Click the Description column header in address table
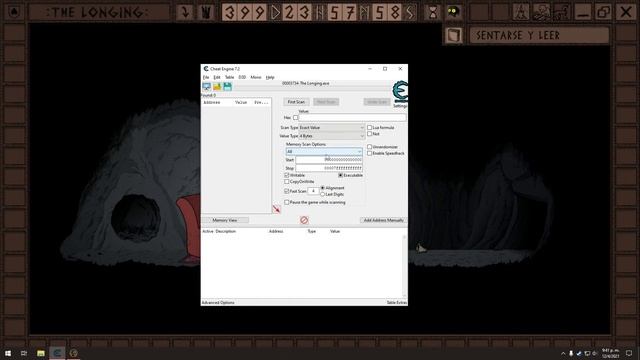The height and width of the screenshot is (360, 640). [226, 231]
